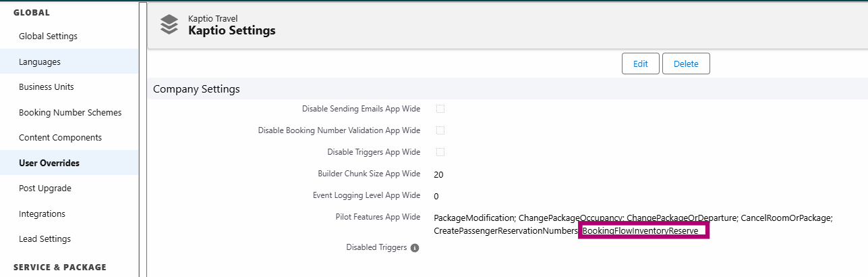Toggle Disable Booking Number Validation checkbox
The width and height of the screenshot is (868, 277).
(x=440, y=130)
